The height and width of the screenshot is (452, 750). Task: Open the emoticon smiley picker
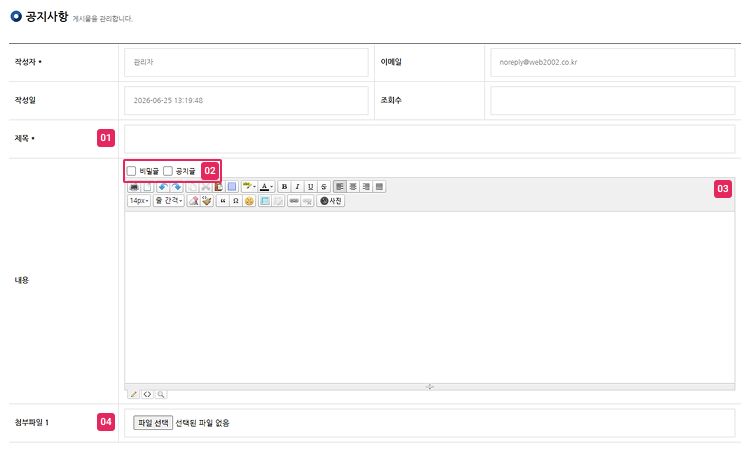(x=249, y=201)
